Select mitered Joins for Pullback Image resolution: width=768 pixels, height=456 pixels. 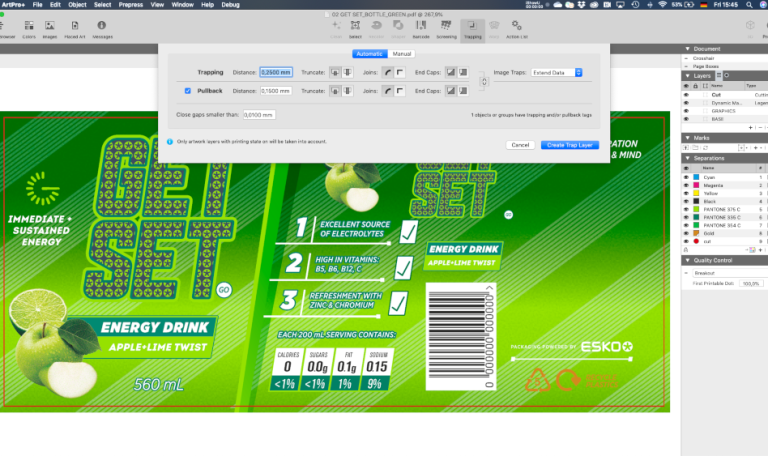pos(400,91)
